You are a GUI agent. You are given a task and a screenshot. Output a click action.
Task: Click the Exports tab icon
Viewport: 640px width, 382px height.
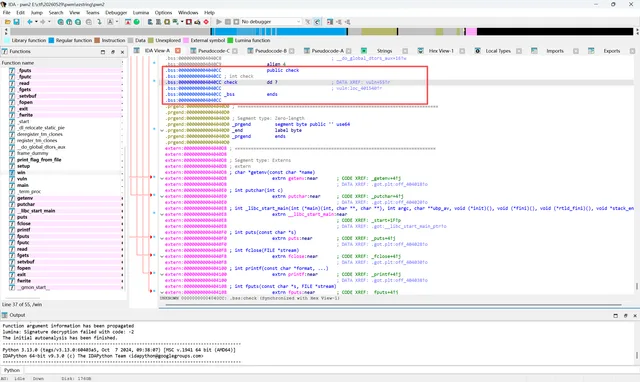click(591, 51)
